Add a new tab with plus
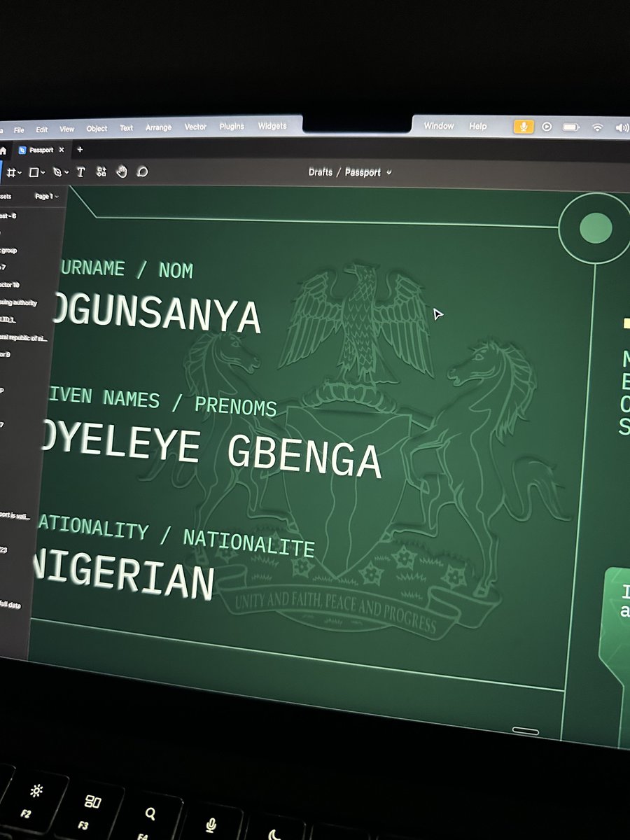The height and width of the screenshot is (840, 630). (x=80, y=149)
